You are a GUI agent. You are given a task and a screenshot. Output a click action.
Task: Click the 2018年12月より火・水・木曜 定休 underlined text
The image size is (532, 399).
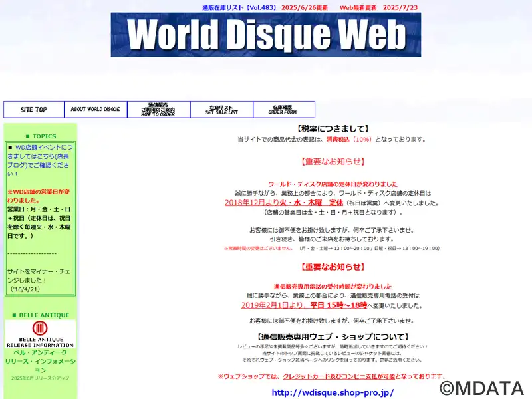tap(284, 203)
